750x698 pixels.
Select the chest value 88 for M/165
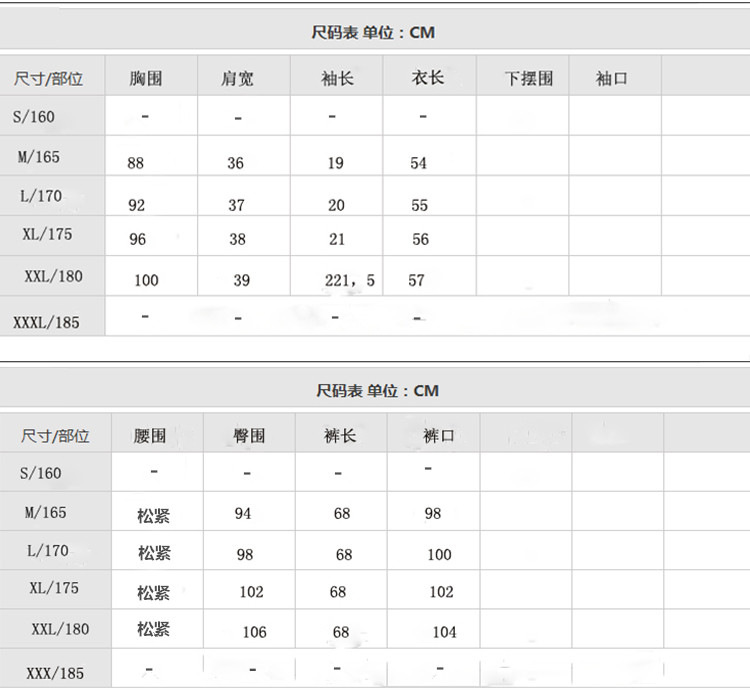tap(135, 163)
